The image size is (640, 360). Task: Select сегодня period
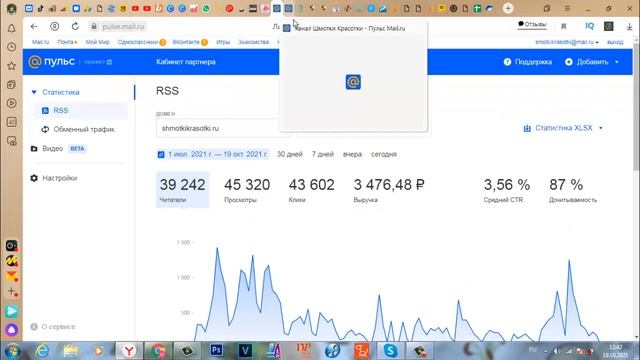click(x=384, y=154)
